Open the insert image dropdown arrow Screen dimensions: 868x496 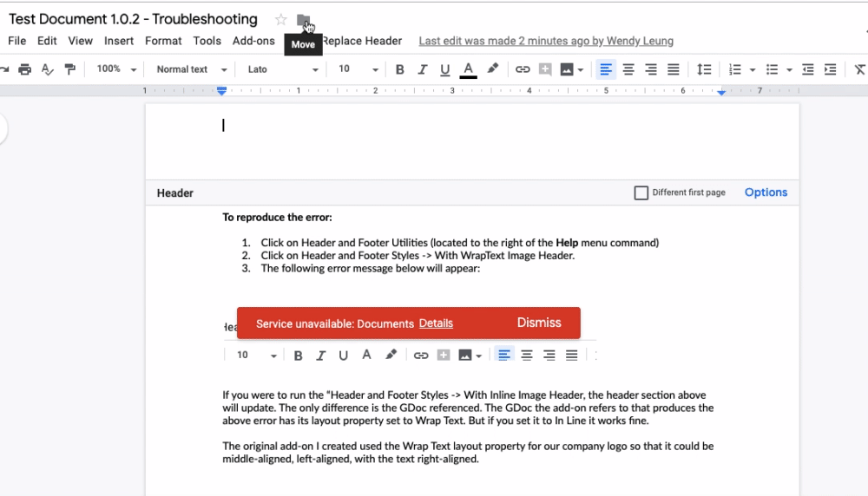click(x=580, y=69)
